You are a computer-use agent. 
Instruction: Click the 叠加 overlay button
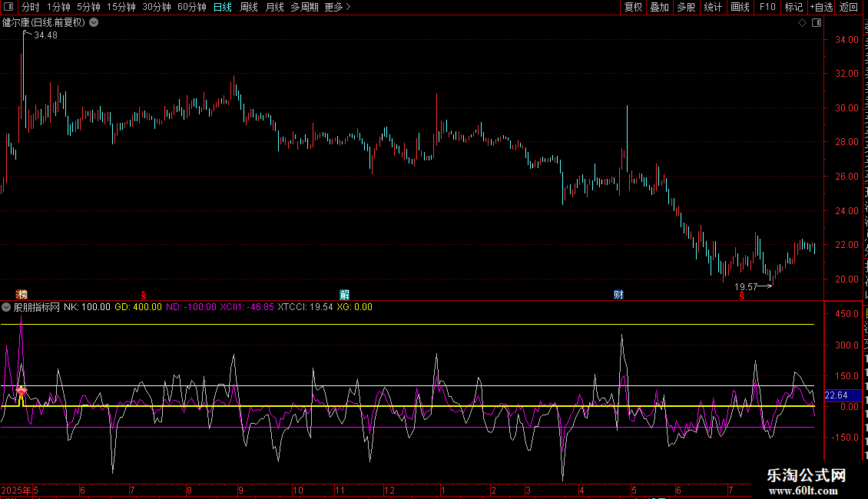pyautogui.click(x=659, y=7)
